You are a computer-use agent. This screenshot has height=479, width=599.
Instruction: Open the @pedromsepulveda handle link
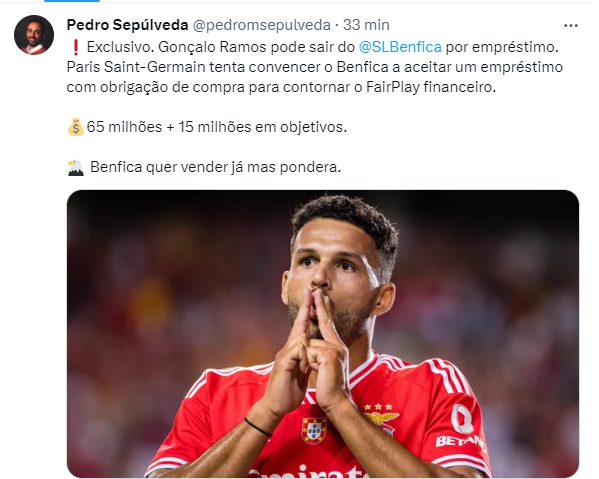pyautogui.click(x=261, y=25)
